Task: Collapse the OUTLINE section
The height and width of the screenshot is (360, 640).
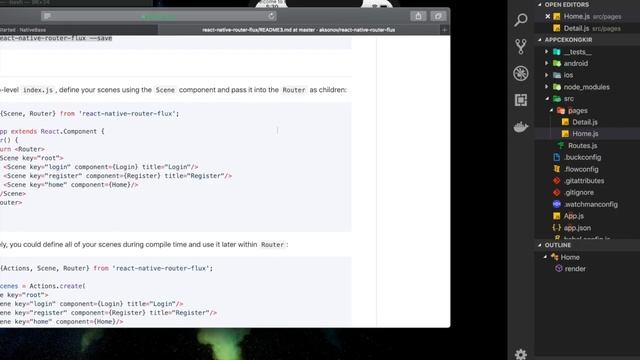Action: (558, 245)
